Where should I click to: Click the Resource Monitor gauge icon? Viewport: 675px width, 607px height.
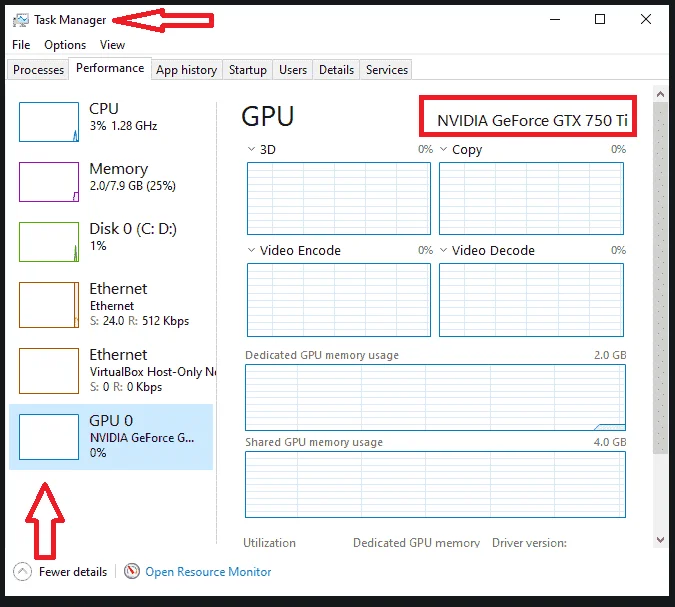(132, 571)
